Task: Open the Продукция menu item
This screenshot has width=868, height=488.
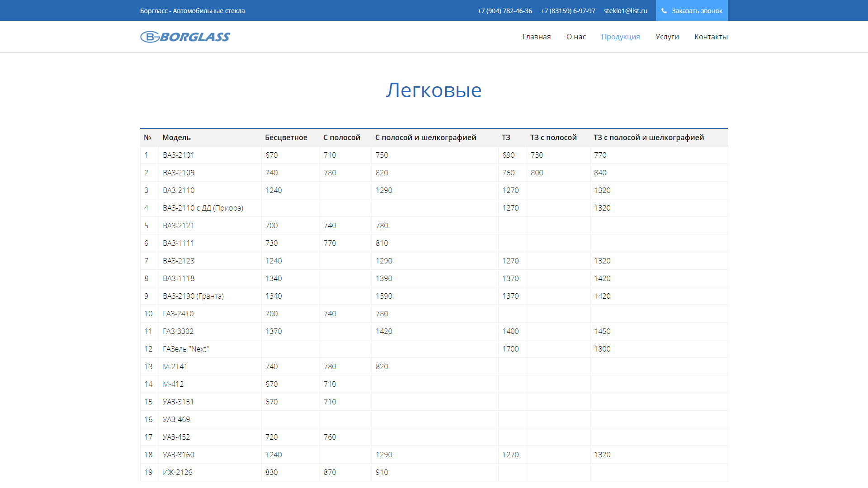Action: (620, 37)
